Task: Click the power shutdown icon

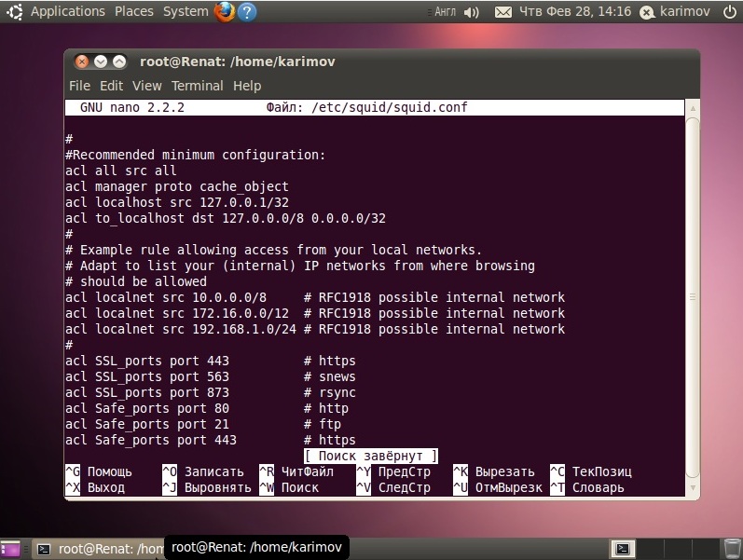Action: (x=730, y=11)
